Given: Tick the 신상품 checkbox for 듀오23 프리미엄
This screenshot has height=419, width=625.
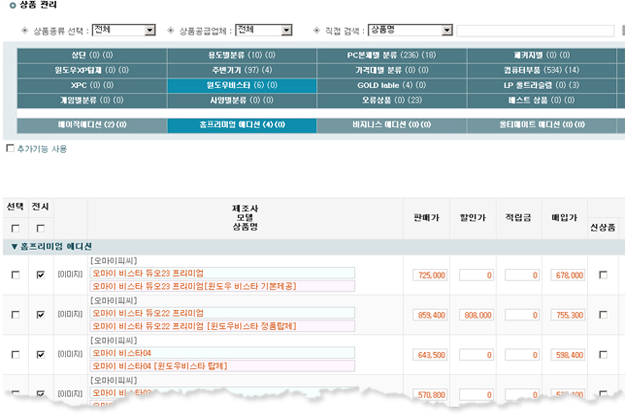Looking at the screenshot, I should (x=601, y=275).
